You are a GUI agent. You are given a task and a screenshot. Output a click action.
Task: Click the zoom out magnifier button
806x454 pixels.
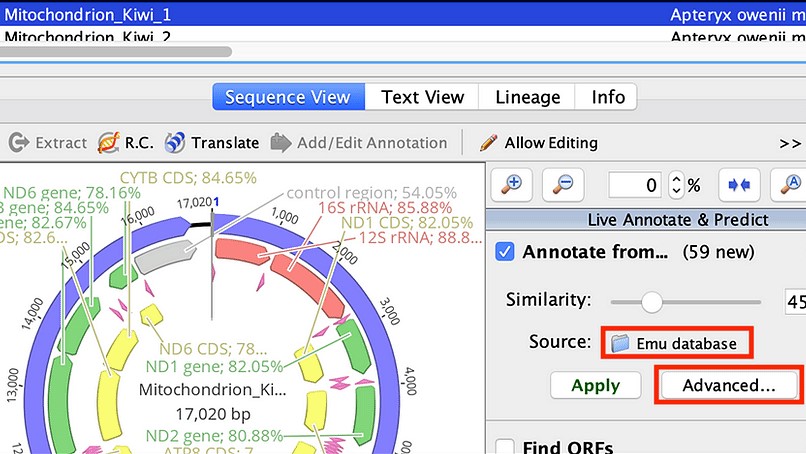563,184
